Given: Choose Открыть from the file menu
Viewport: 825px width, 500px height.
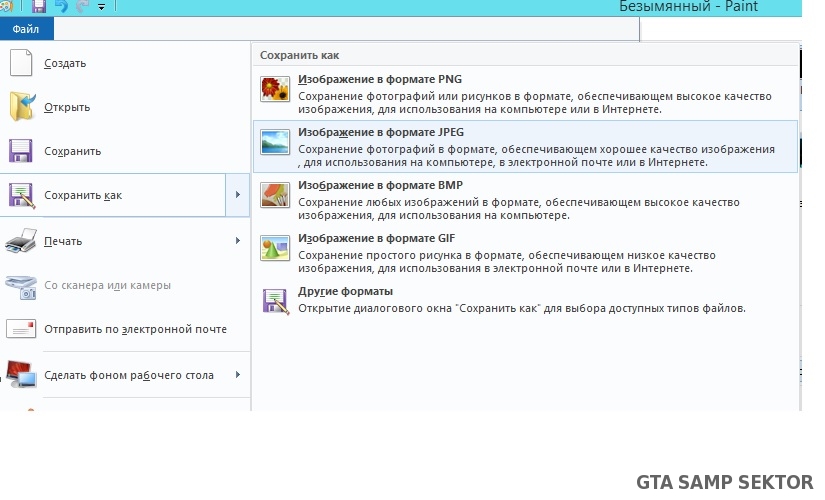Looking at the screenshot, I should click(125, 107).
